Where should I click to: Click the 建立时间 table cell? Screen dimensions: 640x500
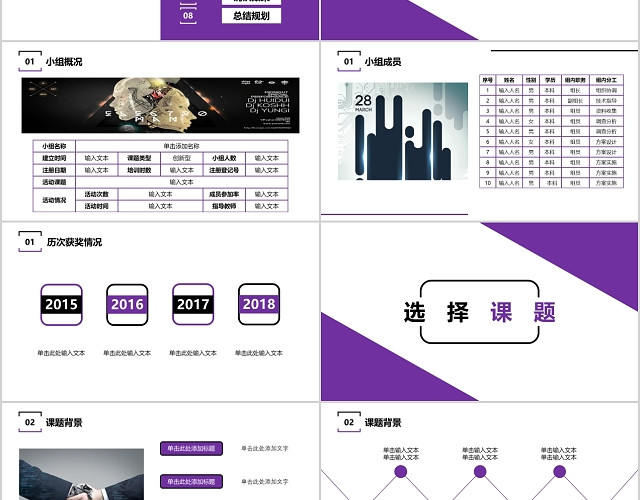pos(54,158)
